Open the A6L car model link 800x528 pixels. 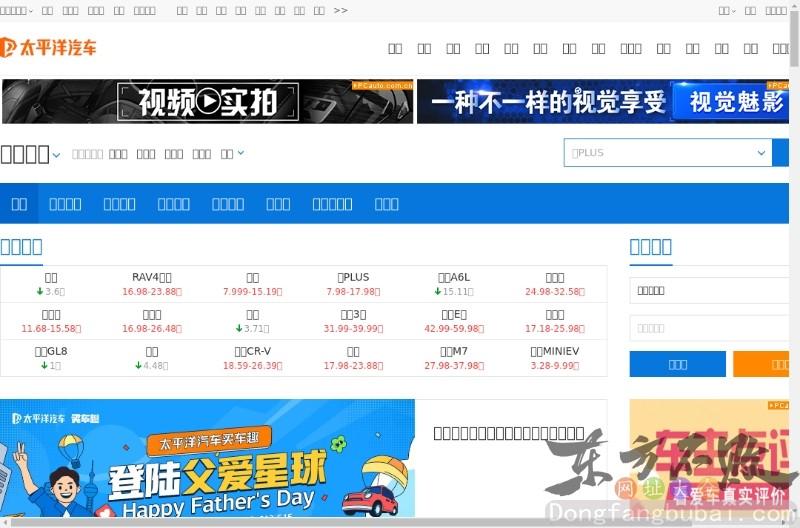454,277
